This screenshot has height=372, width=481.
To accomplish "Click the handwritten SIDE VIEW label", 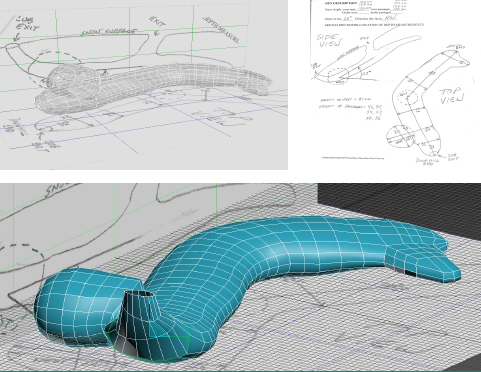I will [x=328, y=41].
